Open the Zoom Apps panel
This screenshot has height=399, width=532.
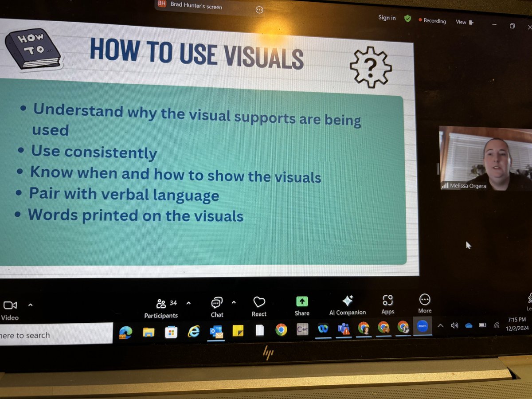click(388, 305)
